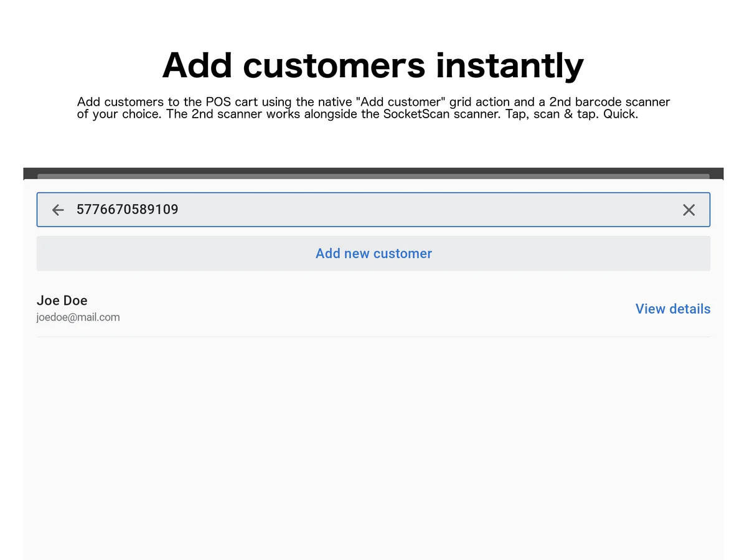Select the Joe Doe customer name
747x560 pixels.
coord(62,301)
